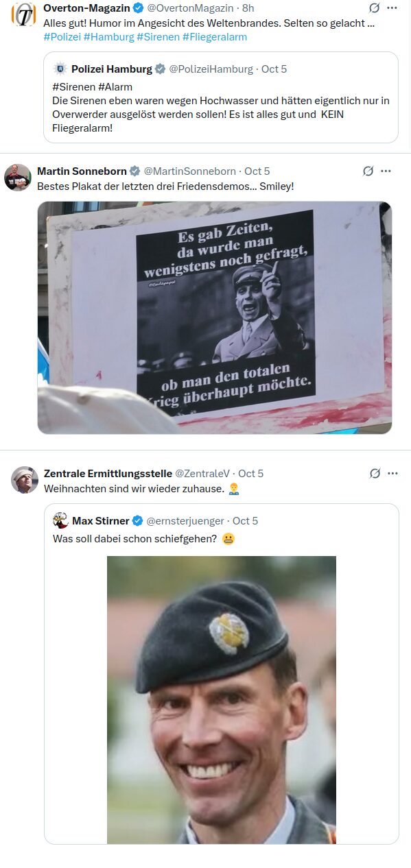Viewport: 411px width, 868px height.
Task: Go to @MartinSonneborn handle
Action: tap(189, 171)
